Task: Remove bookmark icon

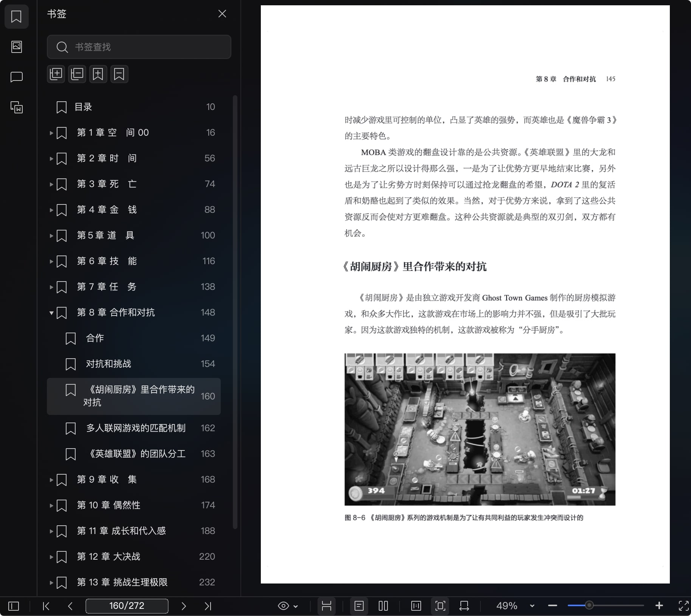Action: (x=119, y=74)
